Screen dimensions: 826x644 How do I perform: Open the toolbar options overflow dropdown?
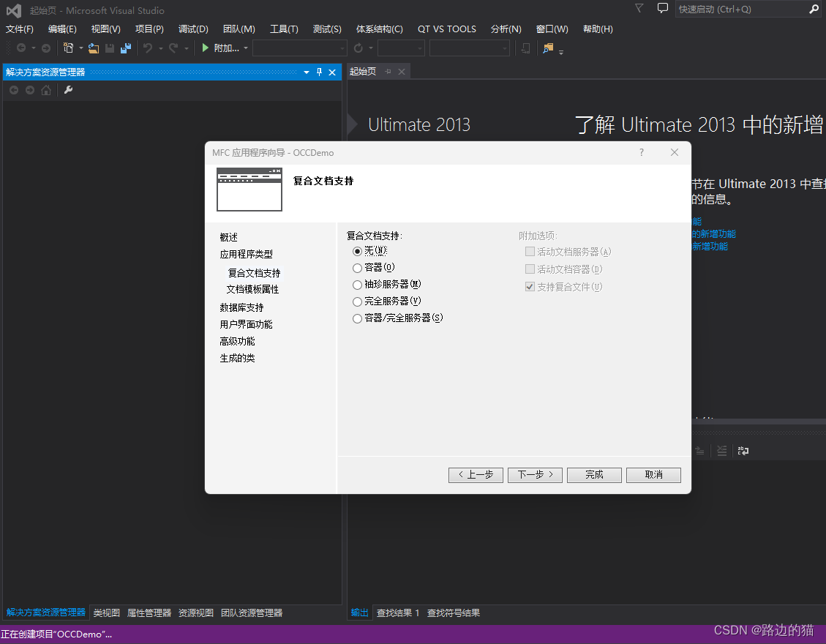(x=561, y=52)
